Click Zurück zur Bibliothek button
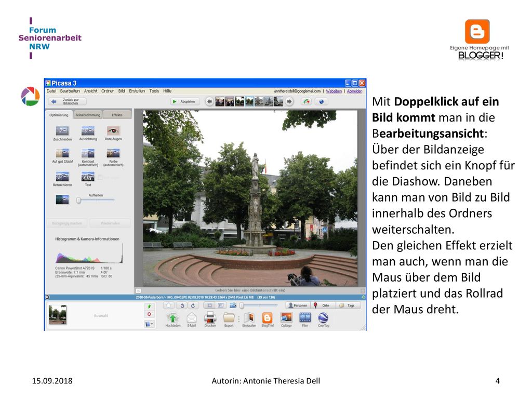The height and width of the screenshot is (399, 532). 67,101
